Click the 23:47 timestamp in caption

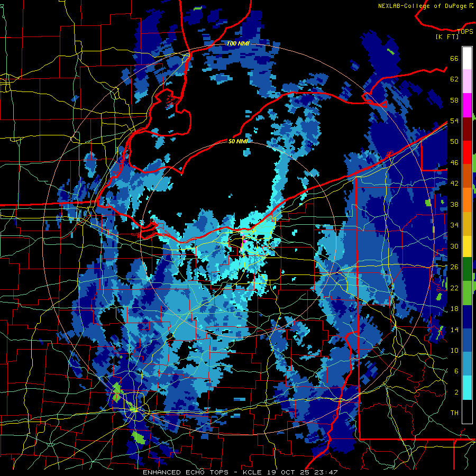[326, 472]
